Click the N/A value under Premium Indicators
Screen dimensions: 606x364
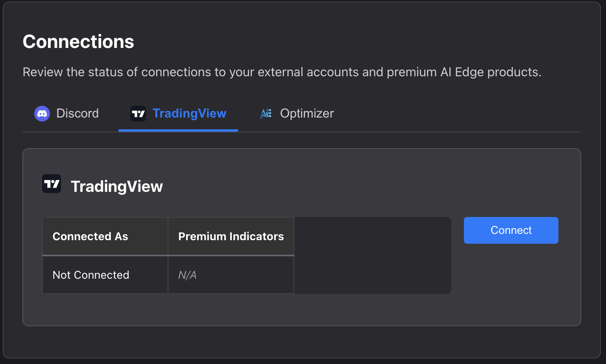186,275
